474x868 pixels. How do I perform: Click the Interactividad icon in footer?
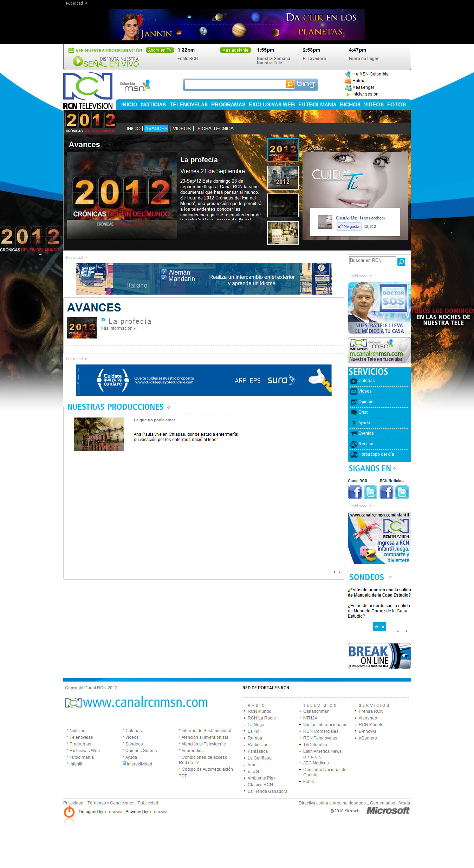pyautogui.click(x=124, y=763)
